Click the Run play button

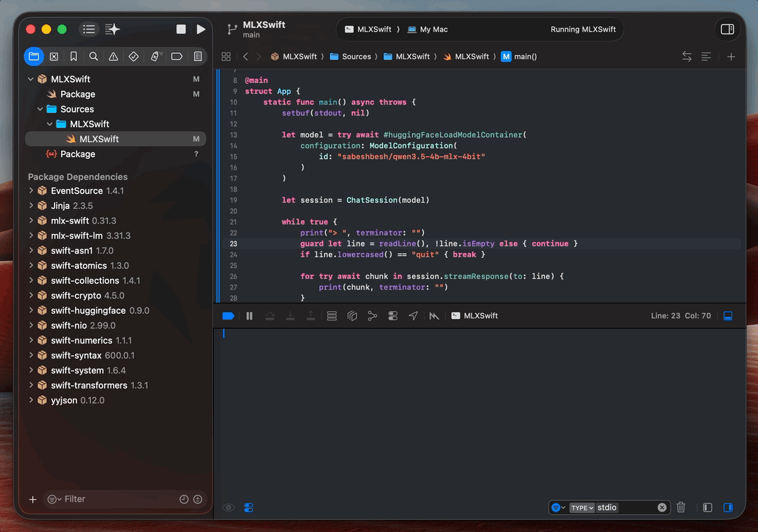click(x=201, y=29)
